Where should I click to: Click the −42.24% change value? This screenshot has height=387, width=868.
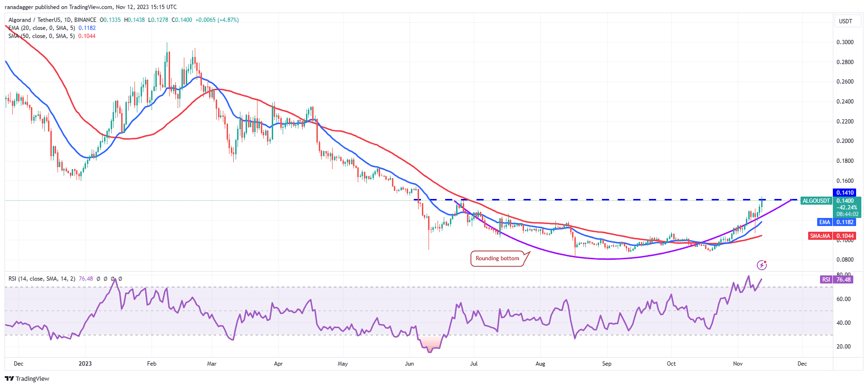point(847,208)
